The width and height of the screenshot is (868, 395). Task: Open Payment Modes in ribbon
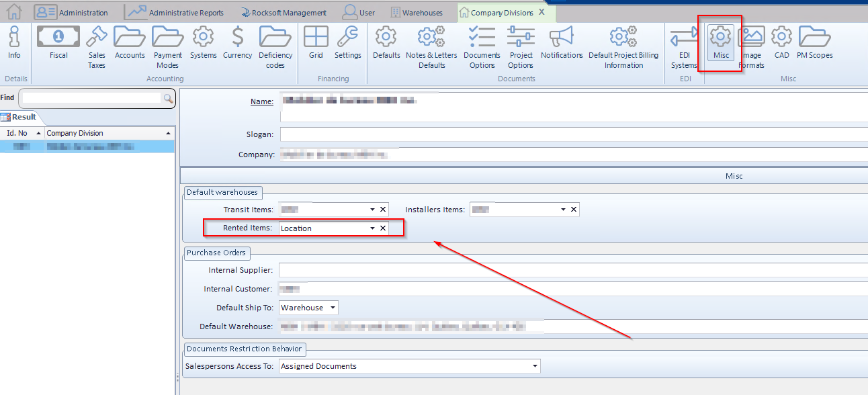click(x=167, y=38)
